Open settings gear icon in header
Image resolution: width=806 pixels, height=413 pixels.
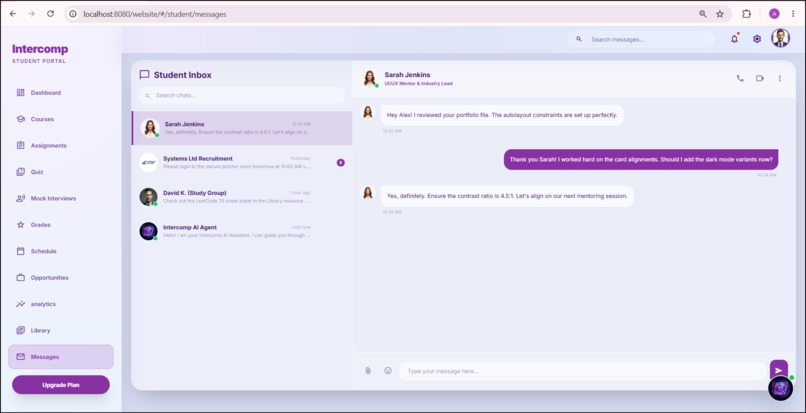[x=757, y=39]
